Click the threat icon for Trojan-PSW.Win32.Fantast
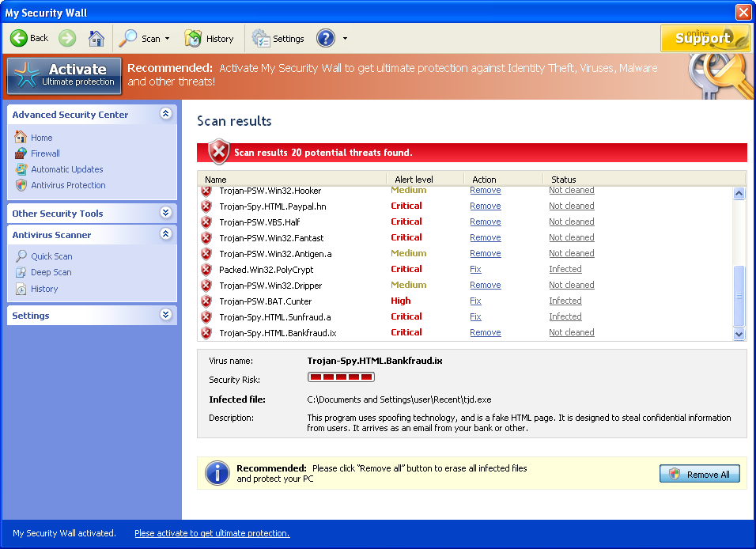This screenshot has width=756, height=549. (206, 238)
